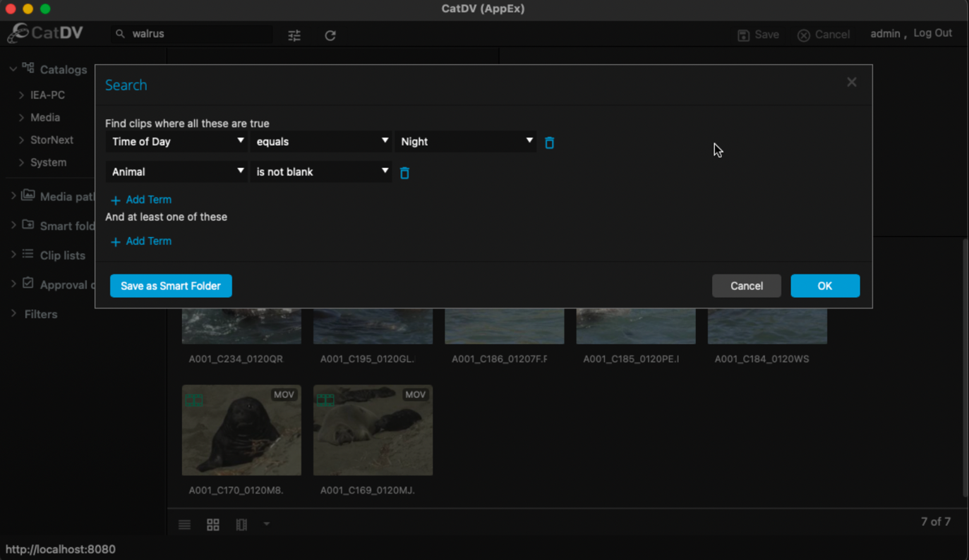Viewport: 969px width, 560px height.
Task: Select clip thumbnail A001_C185_0120PE
Action: (x=636, y=326)
